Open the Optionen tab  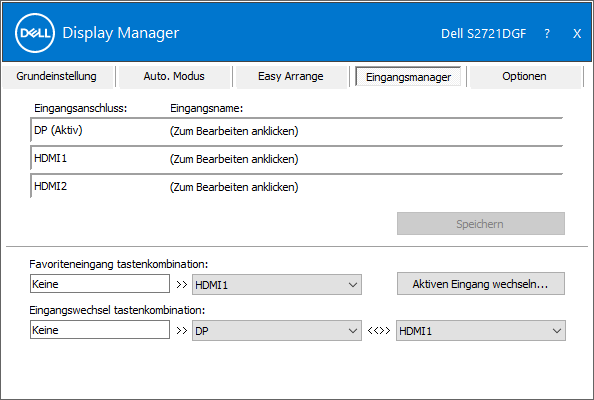point(525,77)
